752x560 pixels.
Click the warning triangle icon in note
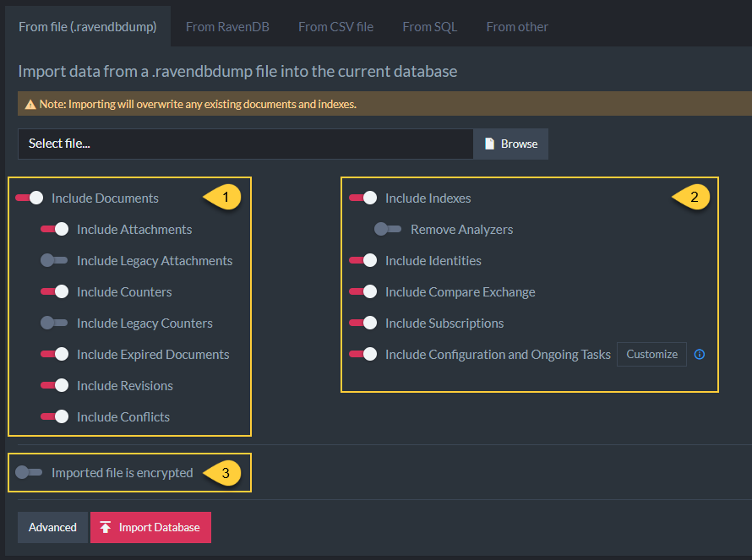30,104
